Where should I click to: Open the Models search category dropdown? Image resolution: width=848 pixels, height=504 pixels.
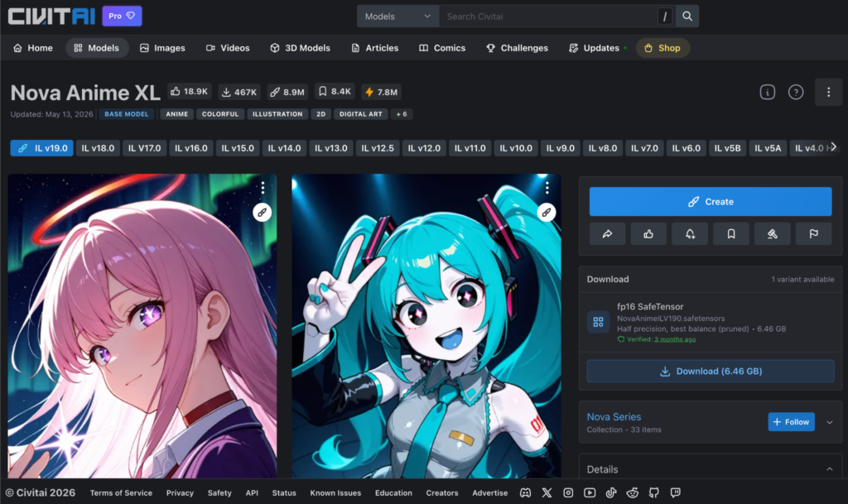[397, 17]
